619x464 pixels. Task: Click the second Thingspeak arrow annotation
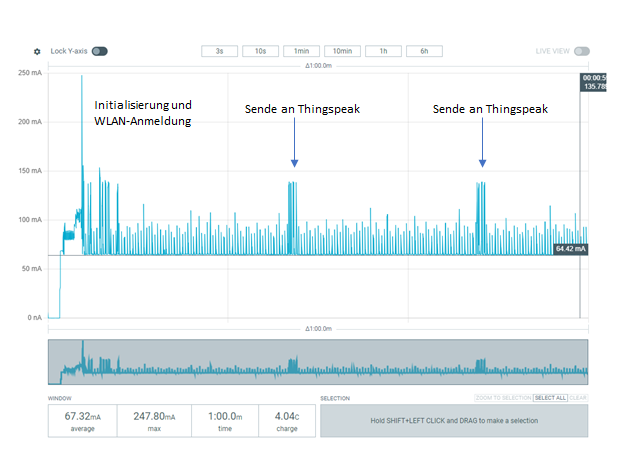[x=482, y=142]
